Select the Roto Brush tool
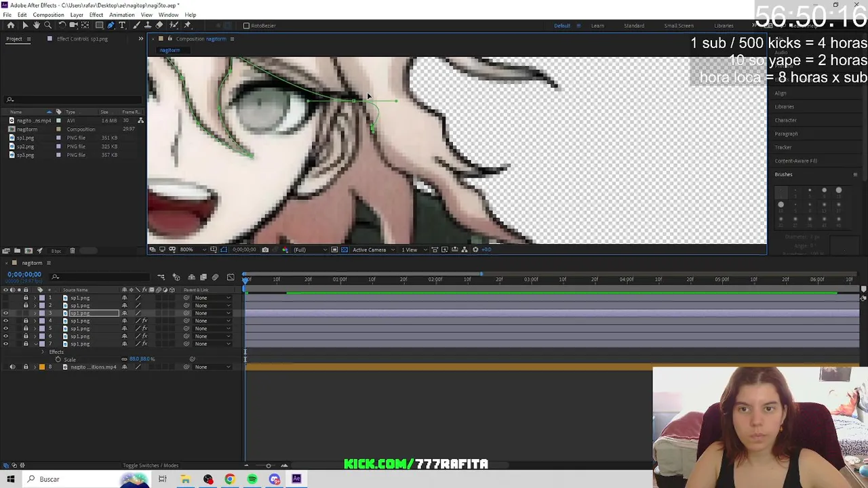 pos(174,25)
